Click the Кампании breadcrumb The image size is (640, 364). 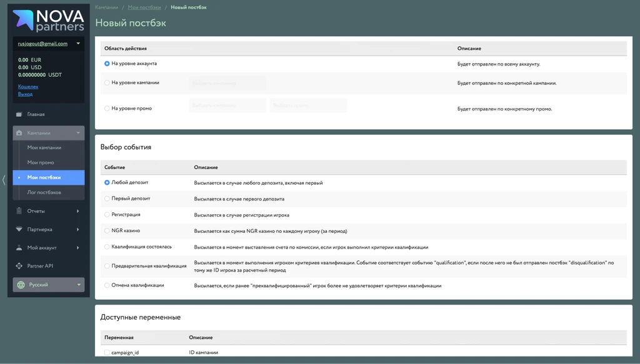coord(106,7)
